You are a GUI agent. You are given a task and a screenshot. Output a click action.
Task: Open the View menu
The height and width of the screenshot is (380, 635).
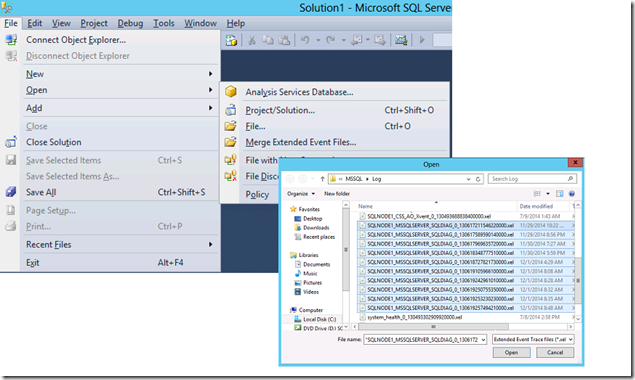click(x=61, y=23)
